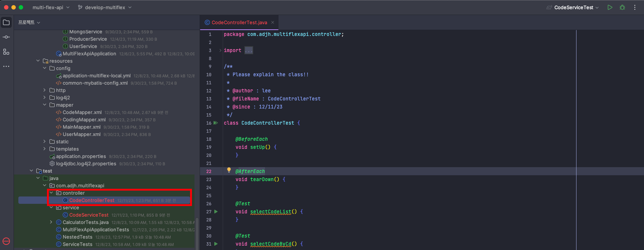644x250 pixels.
Task: Collapse the config folder
Action: coord(44,68)
